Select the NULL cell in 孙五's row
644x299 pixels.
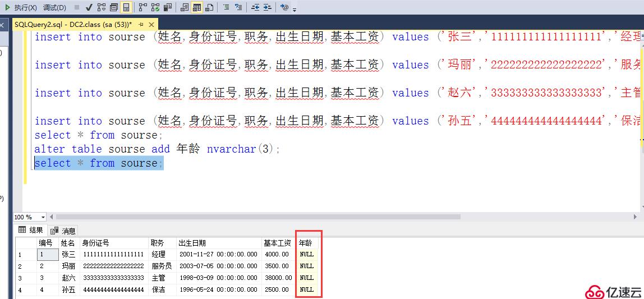tap(307, 289)
